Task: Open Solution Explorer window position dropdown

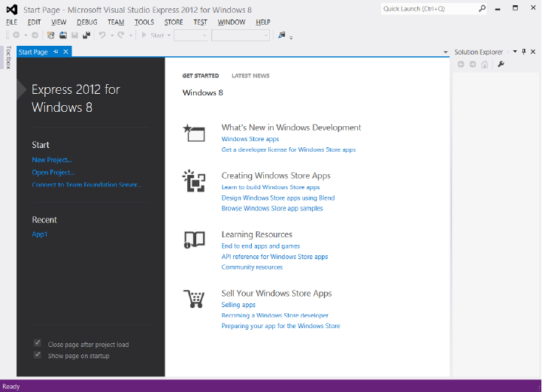Action: pos(515,52)
